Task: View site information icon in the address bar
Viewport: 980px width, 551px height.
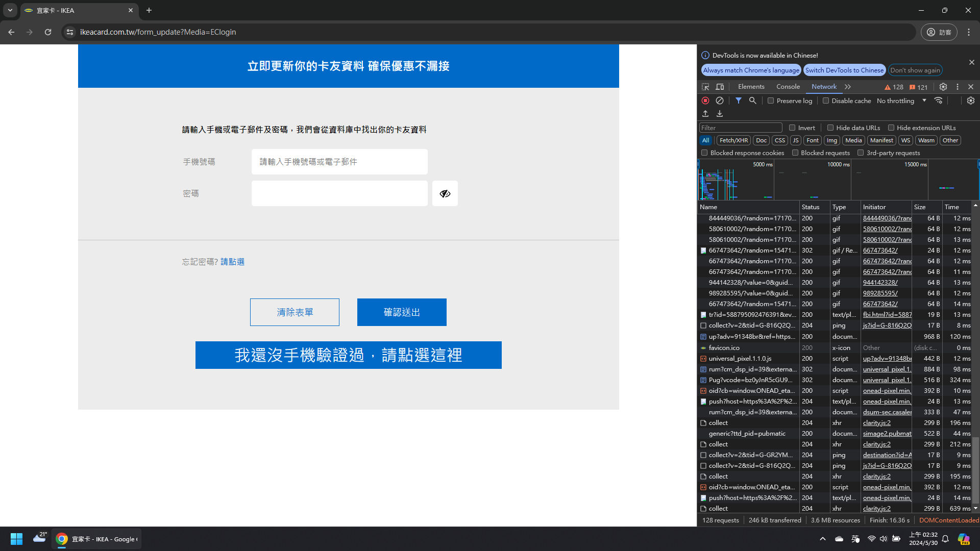Action: pyautogui.click(x=70, y=32)
